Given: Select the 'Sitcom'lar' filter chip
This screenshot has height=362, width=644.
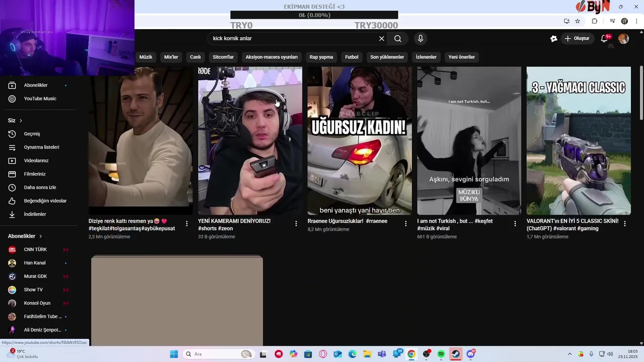Looking at the screenshot, I should tap(223, 57).
